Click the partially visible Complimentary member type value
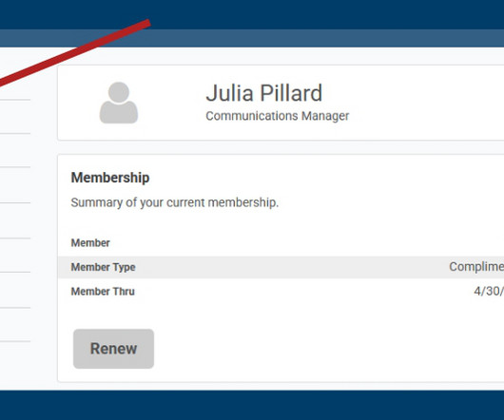This screenshot has height=420, width=504. 476,267
